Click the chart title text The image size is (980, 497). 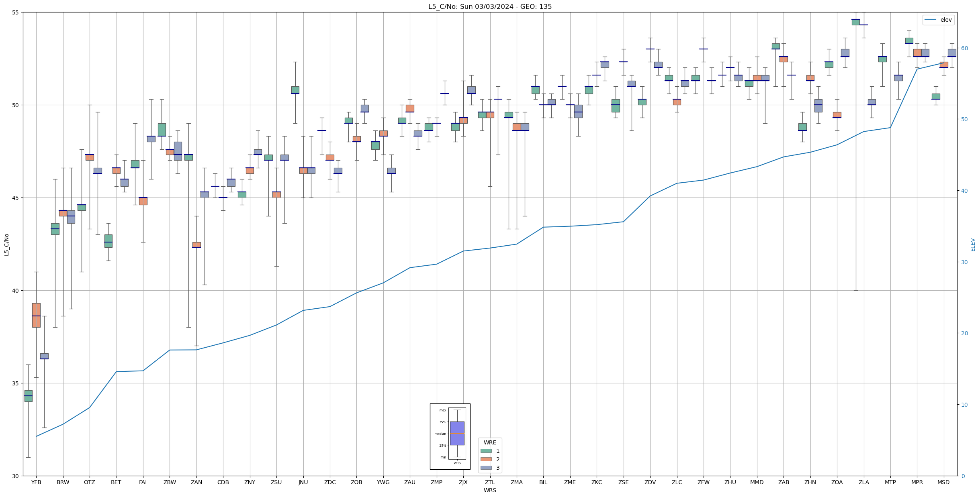[x=490, y=6]
